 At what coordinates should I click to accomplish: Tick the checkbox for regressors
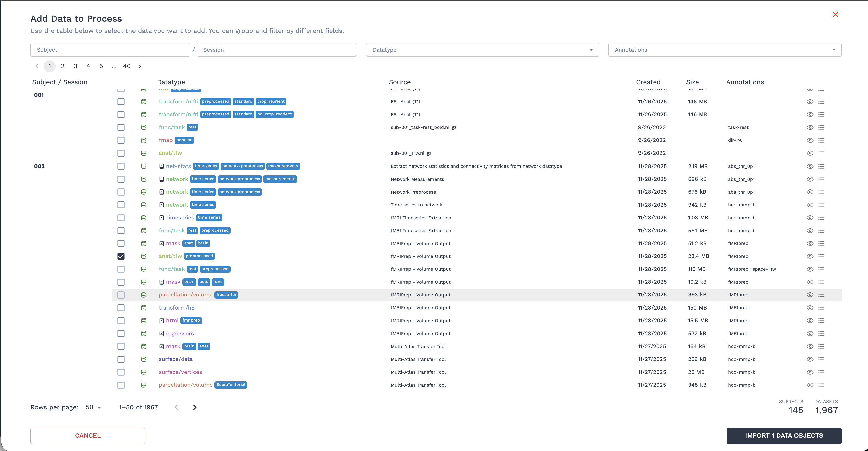coord(121,333)
